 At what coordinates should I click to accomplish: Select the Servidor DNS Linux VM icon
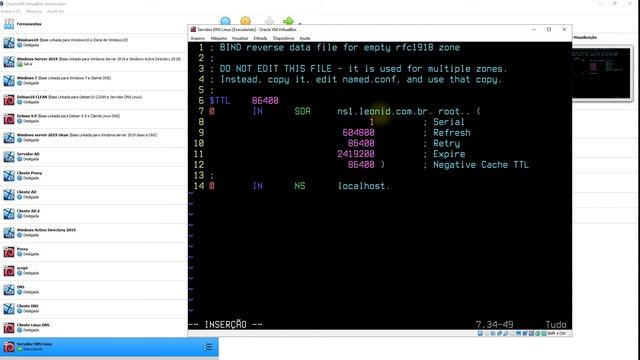click(9, 347)
